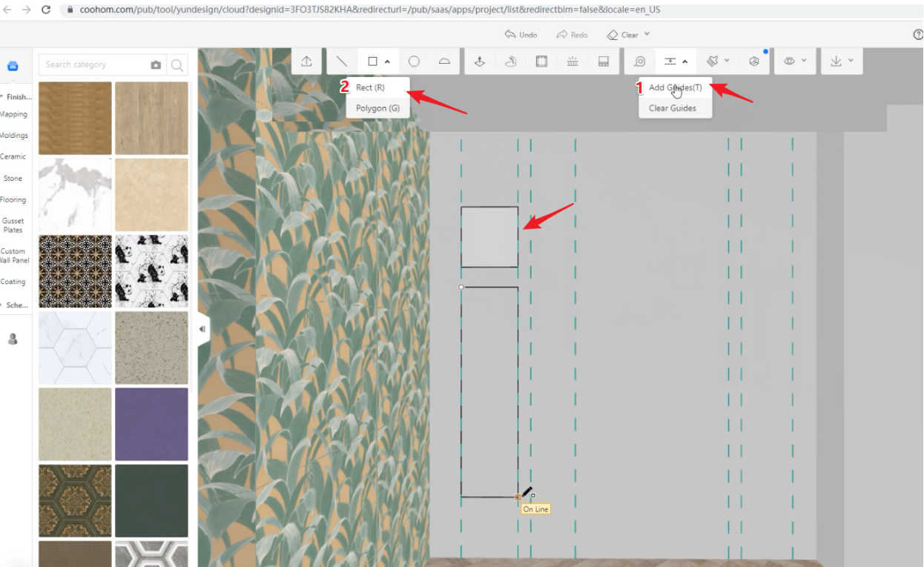Click the push/pull extrude tool icon
Image resolution: width=924 pixels, height=567 pixels.
coord(480,62)
